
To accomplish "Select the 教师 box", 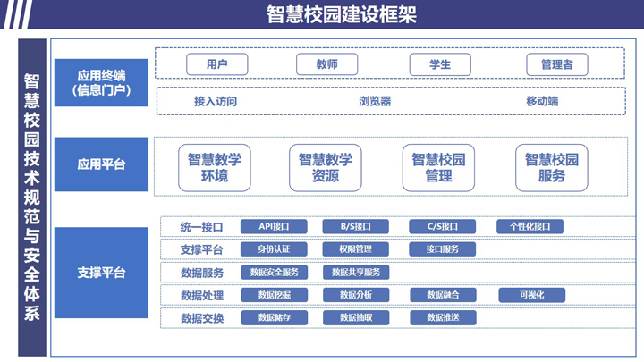I will [326, 64].
